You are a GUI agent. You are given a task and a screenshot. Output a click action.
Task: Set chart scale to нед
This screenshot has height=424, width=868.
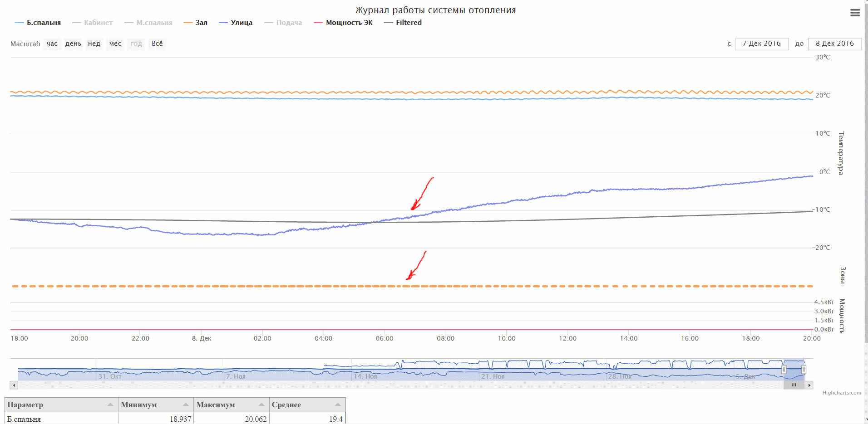click(94, 44)
